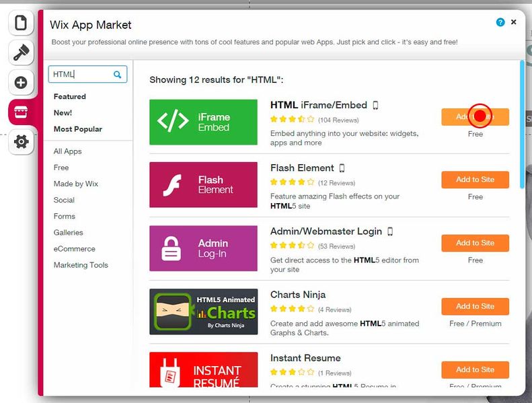The image size is (532, 403).
Task: Click the search magnifier icon
Action: pos(118,75)
